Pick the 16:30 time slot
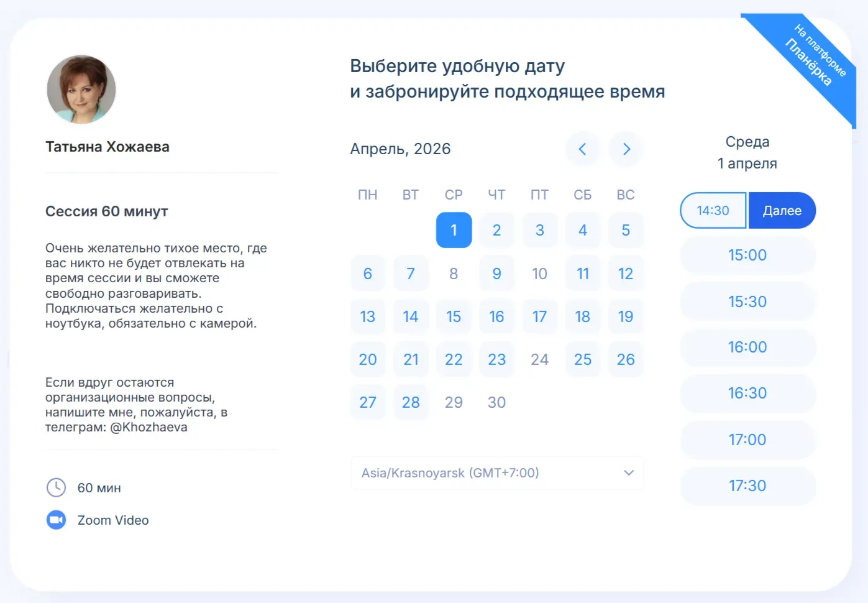This screenshot has width=868, height=603. click(747, 393)
